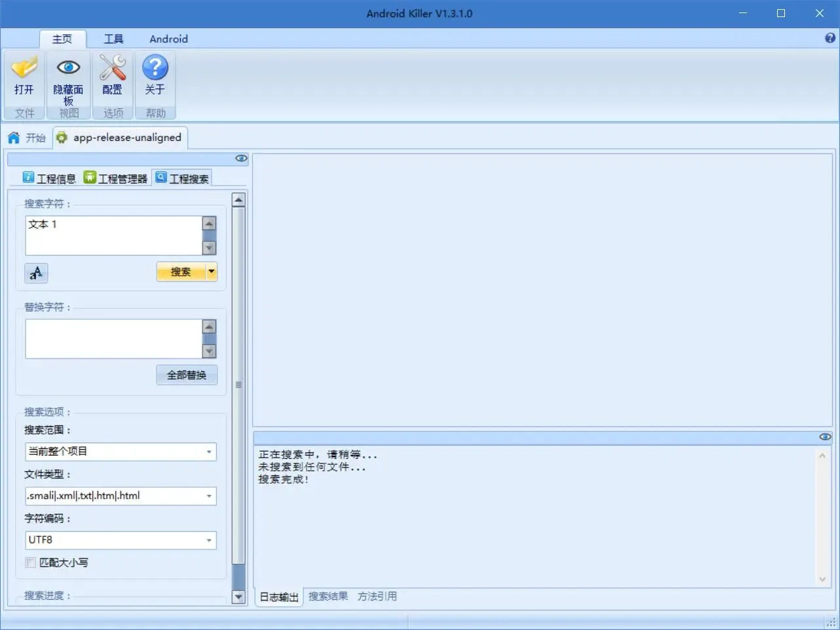Image resolution: width=840 pixels, height=630 pixels.
Task: Click the 搜索 search button
Action: 181,271
